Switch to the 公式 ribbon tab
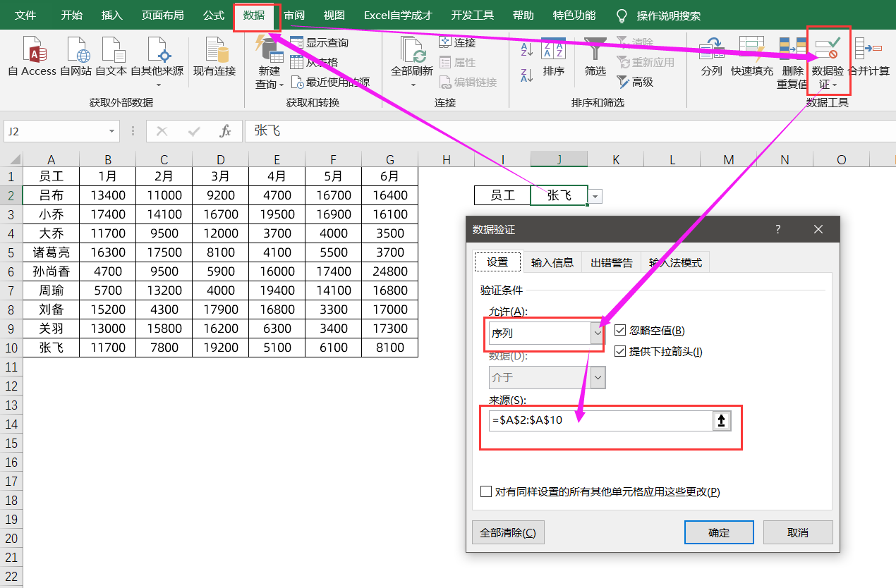Viewport: 896px width, 588px height. pyautogui.click(x=213, y=16)
